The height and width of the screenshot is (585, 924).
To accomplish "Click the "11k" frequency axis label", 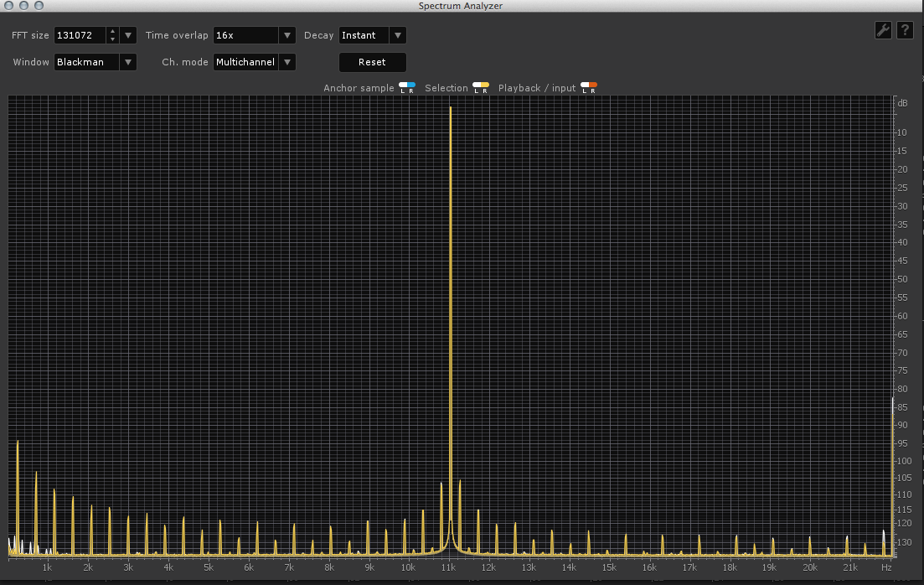I will click(x=448, y=567).
